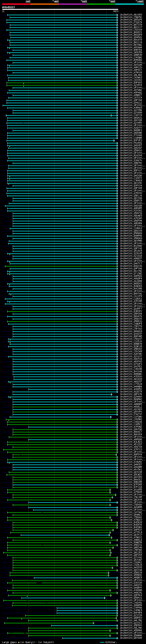Viewport: 146px width, 644px height.
Task: Select the UniRef100_P70066 label
Action: click(131, 135)
